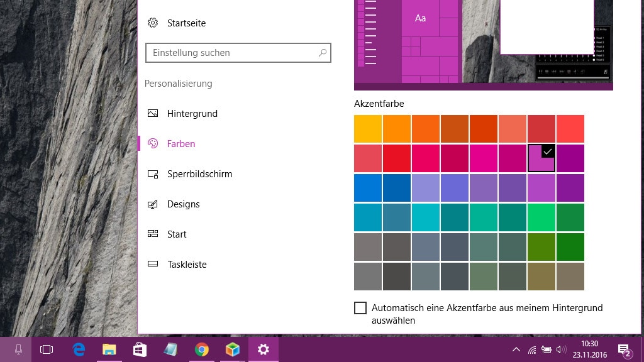Open the search magnifier icon
Image resolution: width=644 pixels, height=362 pixels.
point(322,53)
